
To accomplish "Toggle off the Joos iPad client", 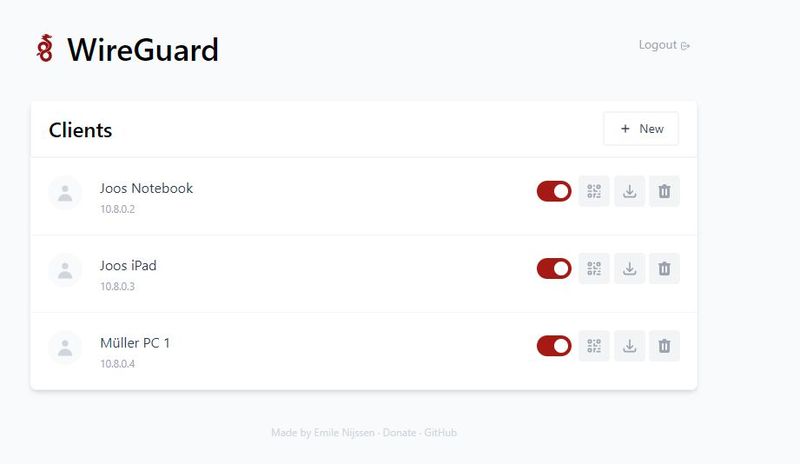I will (x=554, y=268).
